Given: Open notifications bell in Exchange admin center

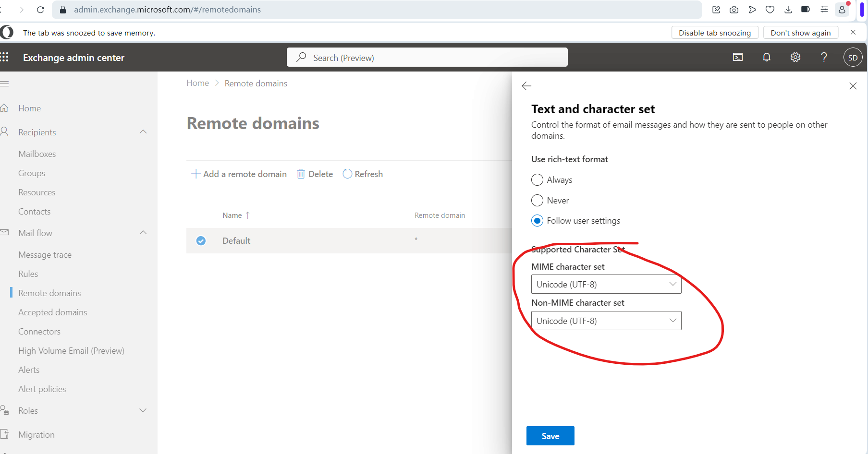Looking at the screenshot, I should click(x=767, y=57).
